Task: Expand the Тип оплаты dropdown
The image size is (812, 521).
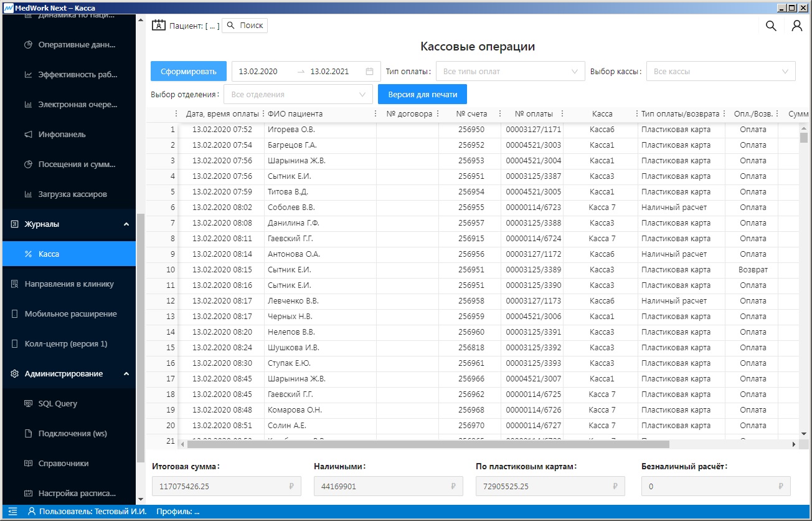Action: tap(510, 71)
